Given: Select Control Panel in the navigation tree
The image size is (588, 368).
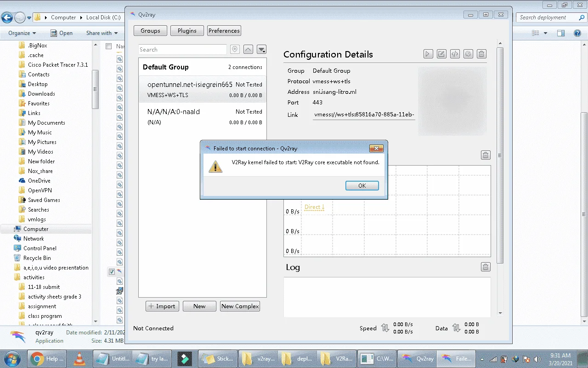Looking at the screenshot, I should pyautogui.click(x=40, y=248).
